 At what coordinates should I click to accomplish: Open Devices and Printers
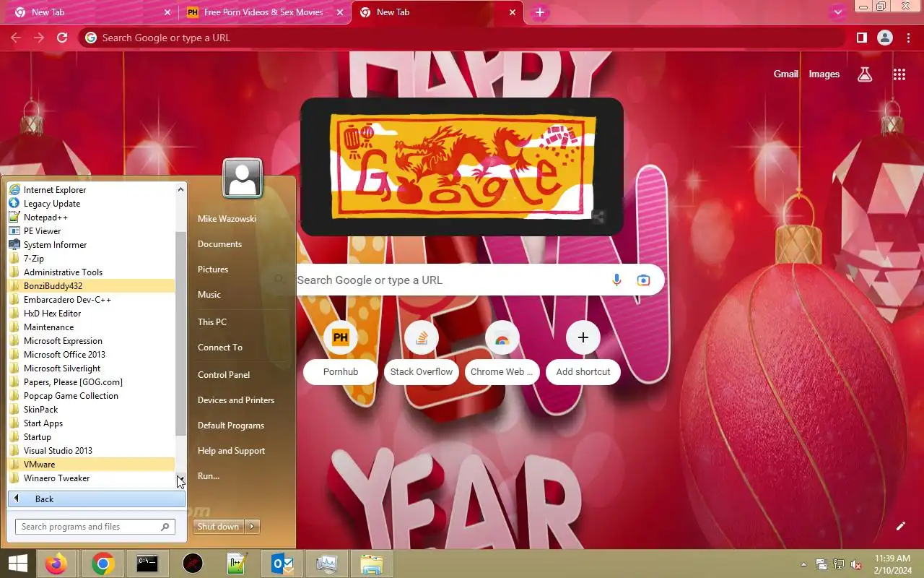pyautogui.click(x=236, y=400)
